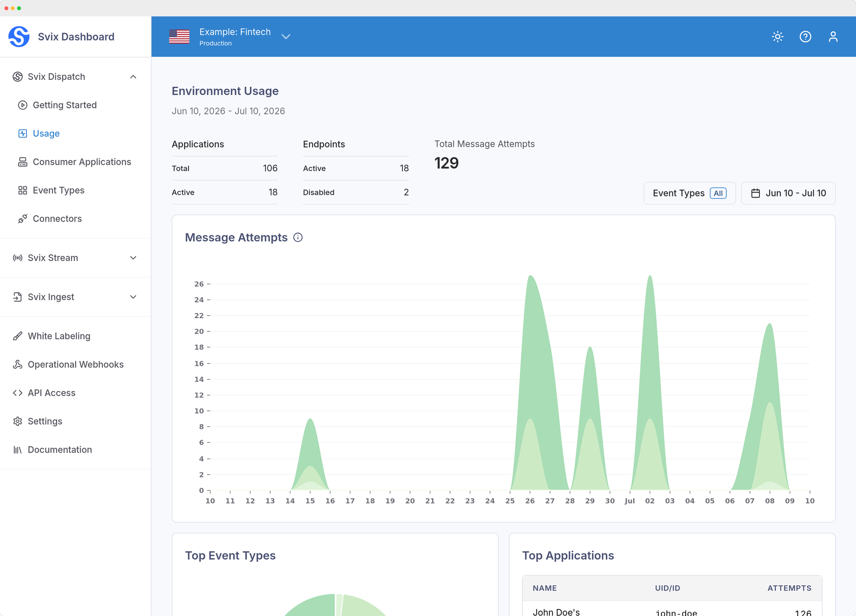The image size is (856, 616).
Task: Collapse the Svix Dispatch section
Action: click(133, 77)
